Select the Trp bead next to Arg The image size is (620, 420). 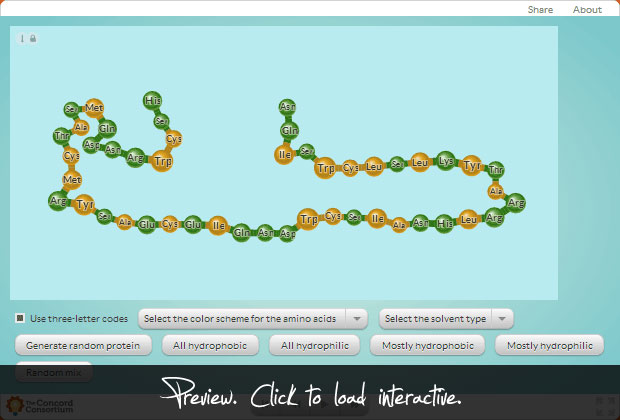tap(162, 161)
